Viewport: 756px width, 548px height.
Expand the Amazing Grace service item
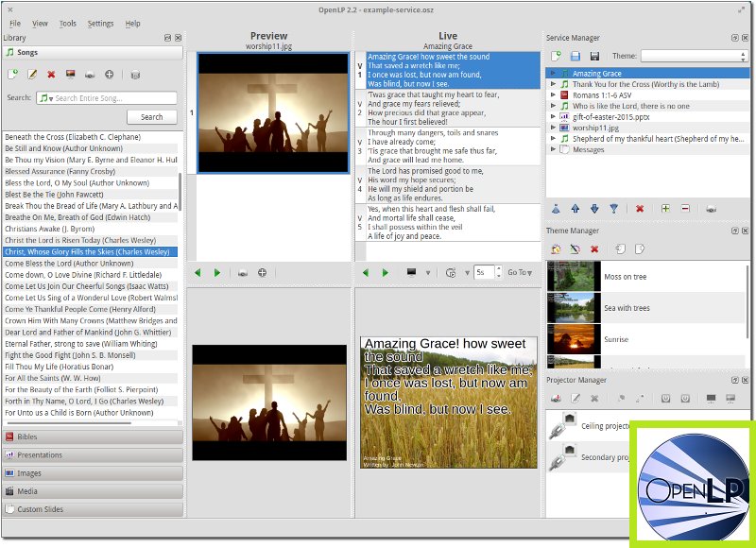pos(553,72)
